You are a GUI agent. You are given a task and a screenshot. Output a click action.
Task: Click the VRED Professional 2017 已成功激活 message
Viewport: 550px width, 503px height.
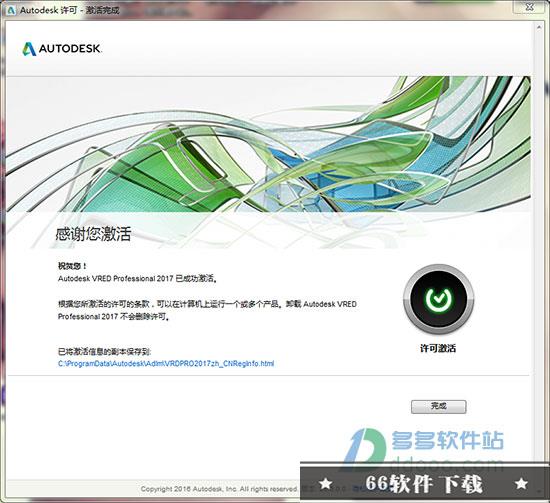tap(138, 279)
